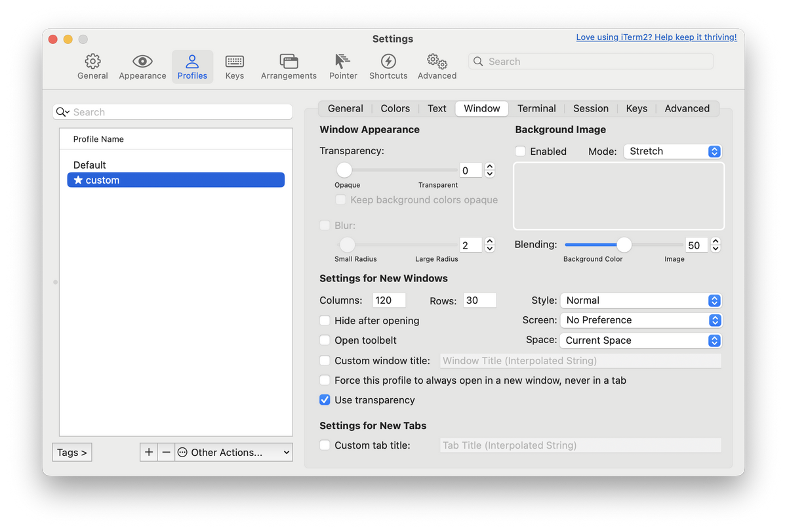787x532 pixels.
Task: Open the Style dropdown showing Normal
Action: click(641, 300)
